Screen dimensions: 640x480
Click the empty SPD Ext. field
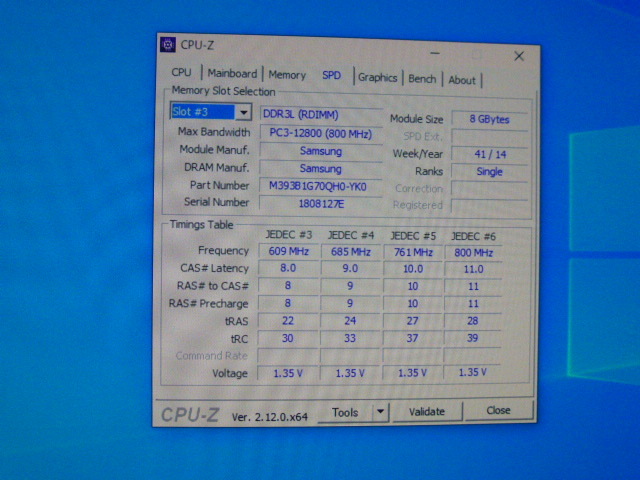tap(490, 137)
